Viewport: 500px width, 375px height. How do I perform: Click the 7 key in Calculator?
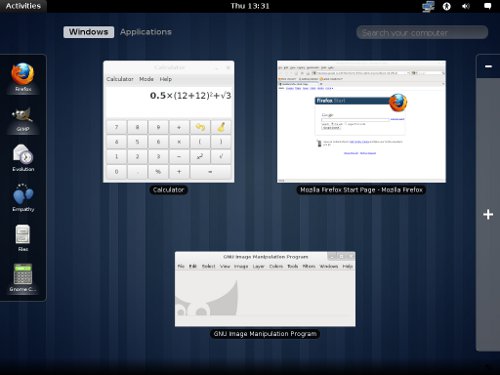(x=116, y=127)
